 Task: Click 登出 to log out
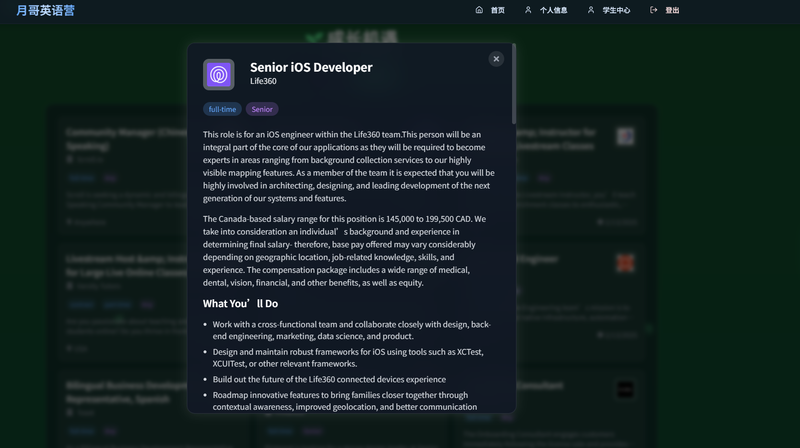pyautogui.click(x=672, y=10)
